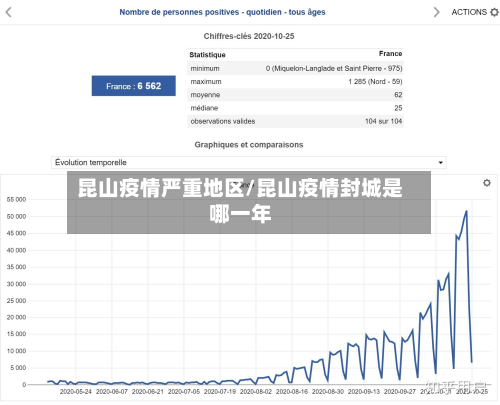Select the médiane row label
This screenshot has height=405, width=500.
tap(204, 108)
